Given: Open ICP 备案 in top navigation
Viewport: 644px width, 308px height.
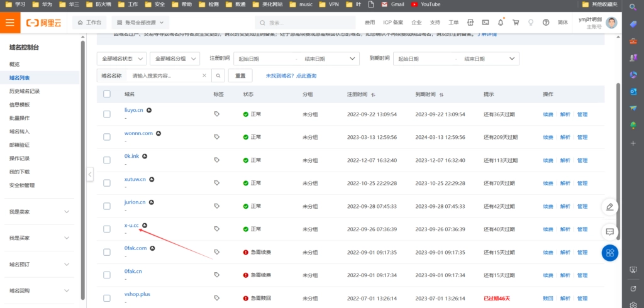Looking at the screenshot, I should [393, 23].
